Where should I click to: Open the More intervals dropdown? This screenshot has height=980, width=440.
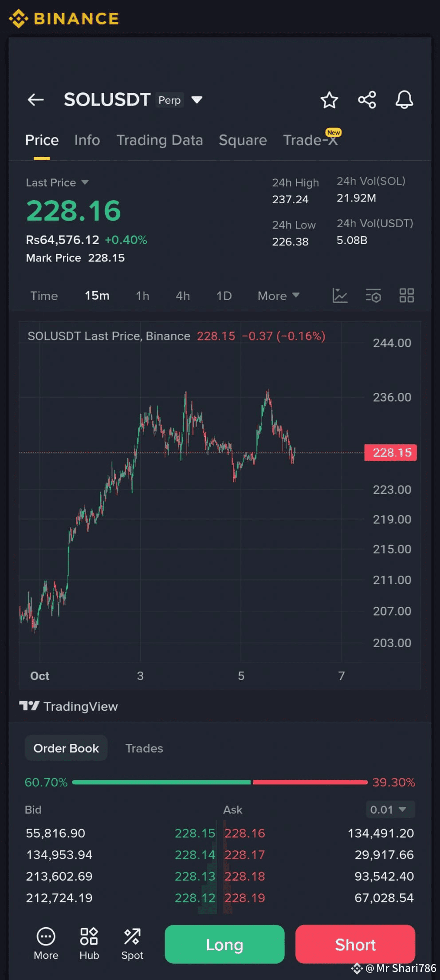coord(279,296)
